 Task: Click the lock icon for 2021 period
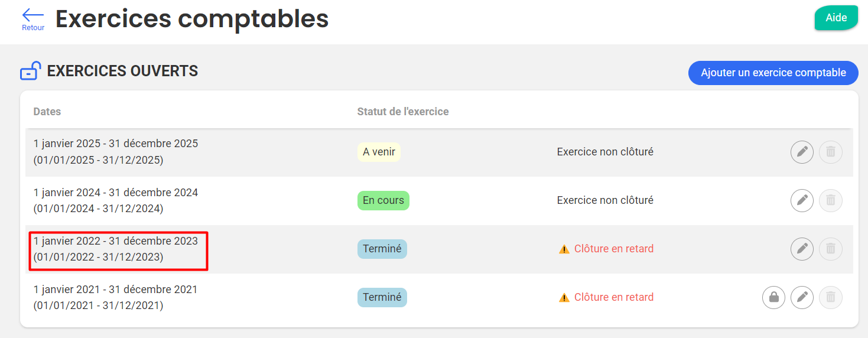coord(773,297)
